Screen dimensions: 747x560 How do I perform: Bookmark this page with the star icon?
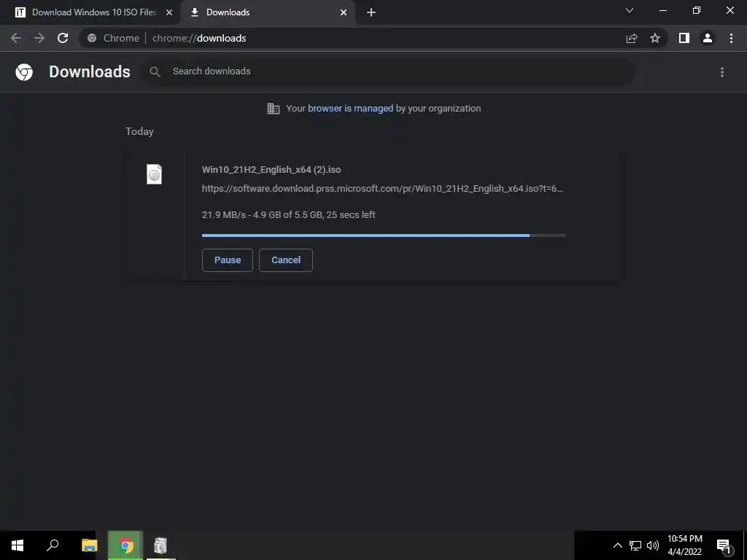(655, 38)
